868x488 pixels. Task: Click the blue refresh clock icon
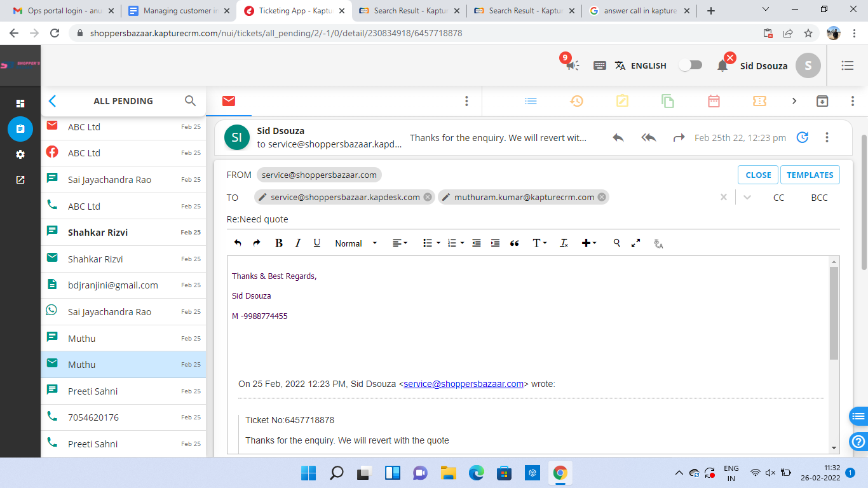point(803,137)
